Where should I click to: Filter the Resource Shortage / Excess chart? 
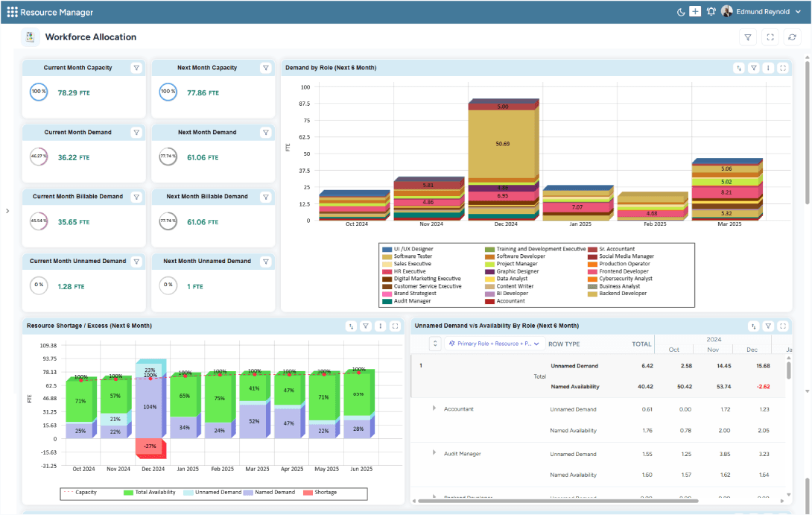coord(366,326)
